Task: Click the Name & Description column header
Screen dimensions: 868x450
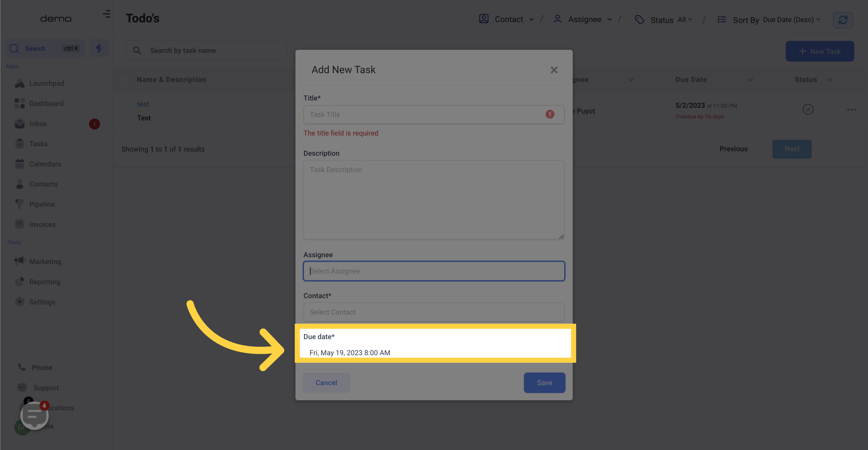Action: coord(171,79)
